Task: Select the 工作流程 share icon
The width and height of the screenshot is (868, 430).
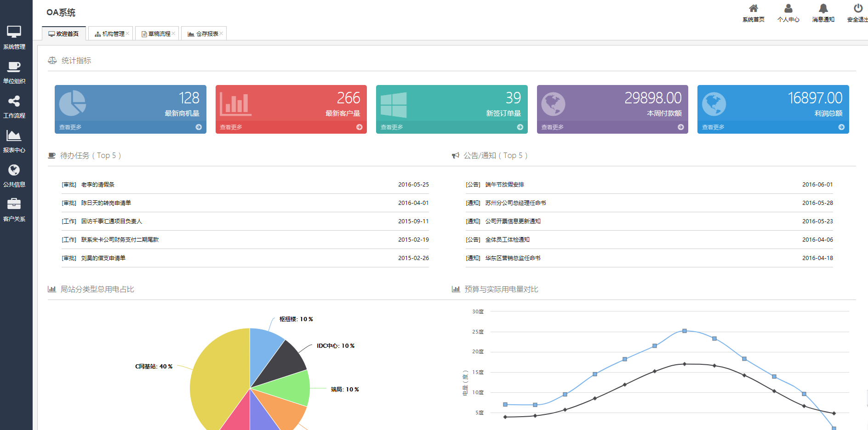Action: point(14,102)
